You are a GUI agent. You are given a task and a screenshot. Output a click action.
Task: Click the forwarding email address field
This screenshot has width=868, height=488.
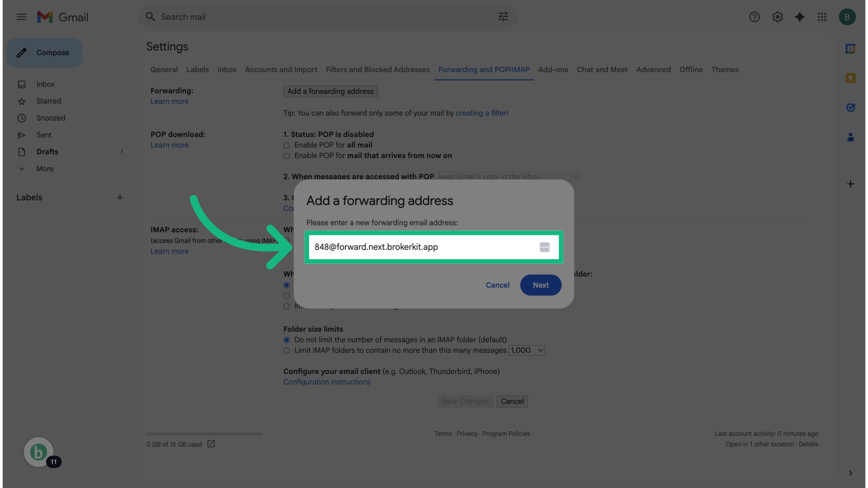(x=434, y=247)
